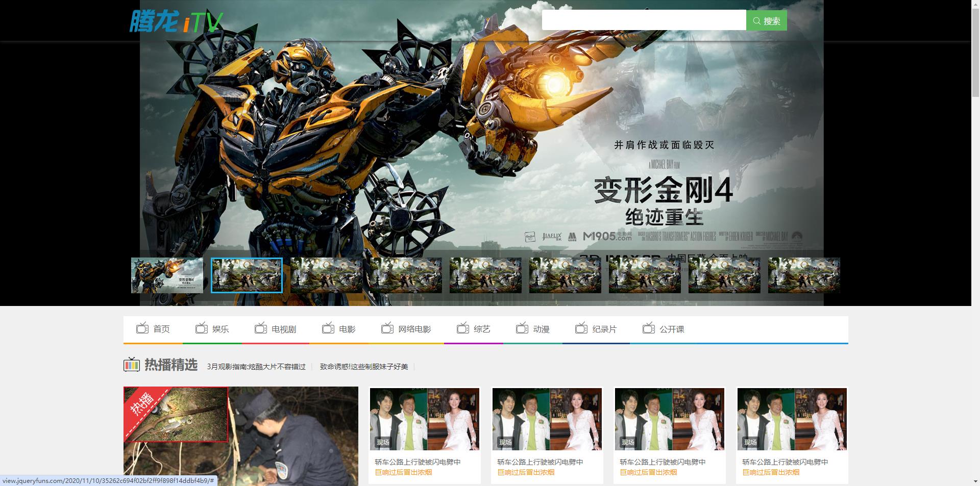Click the TV icon beside 动漫
The height and width of the screenshot is (486, 980).
522,328
